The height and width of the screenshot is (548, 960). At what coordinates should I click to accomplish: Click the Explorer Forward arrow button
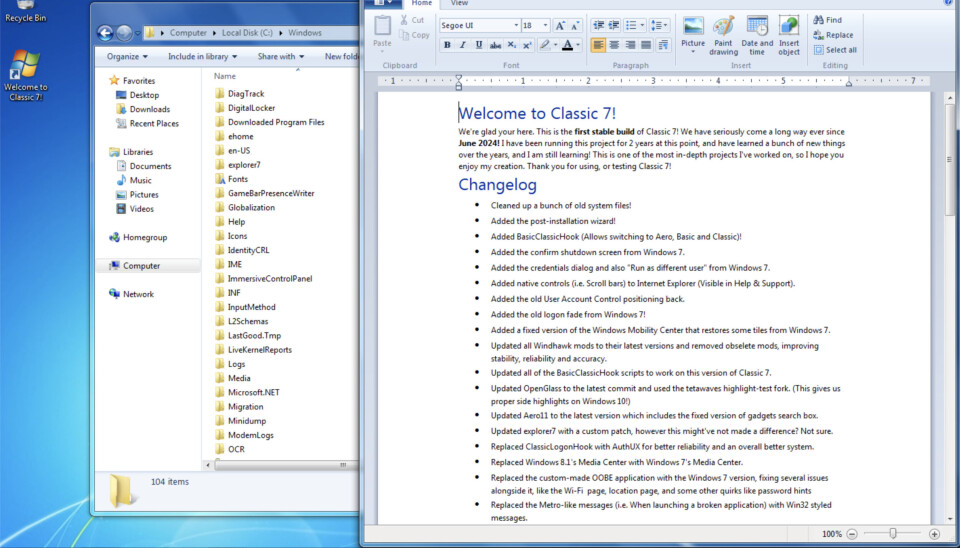click(124, 33)
